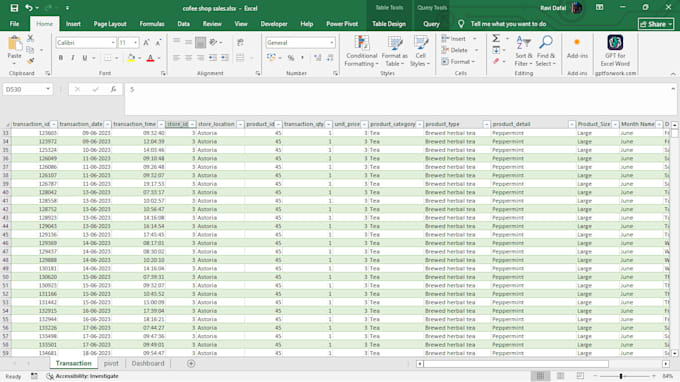Click the Wrap Text icon
The width and height of the screenshot is (680, 382).
240,42
